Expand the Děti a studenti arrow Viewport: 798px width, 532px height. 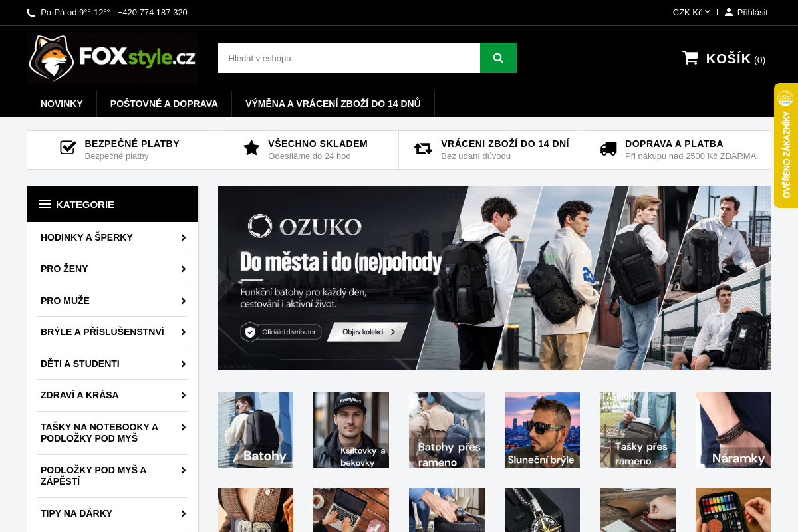tap(183, 364)
